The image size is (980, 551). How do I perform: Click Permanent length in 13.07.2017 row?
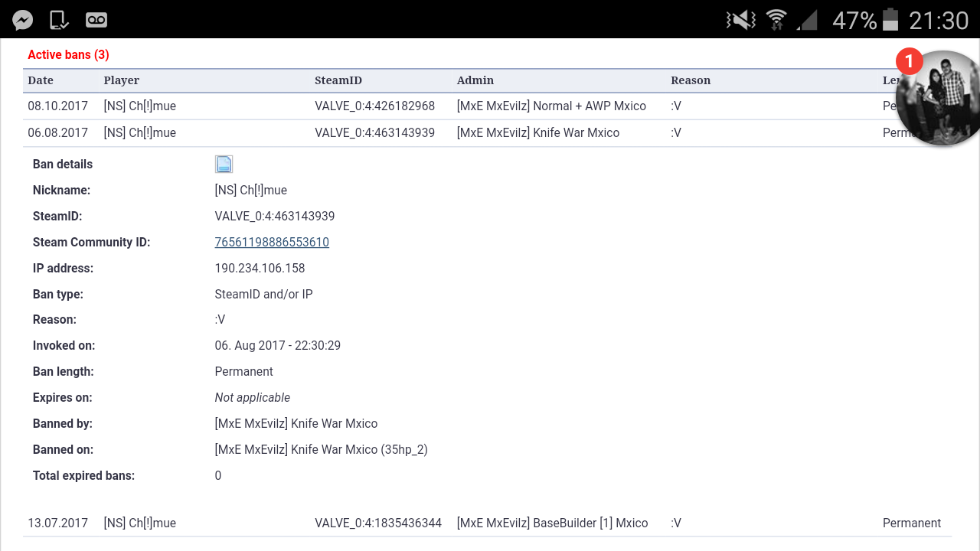[x=912, y=523]
